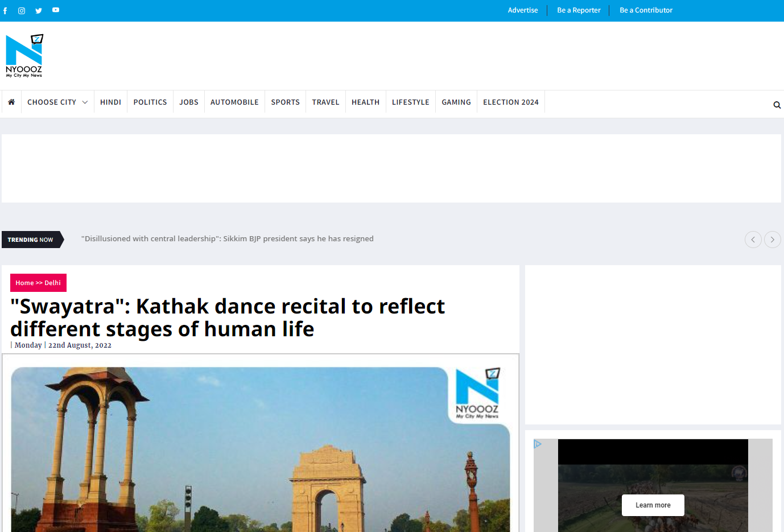Open the Facebook social icon
The image size is (784, 532).
tap(5, 11)
